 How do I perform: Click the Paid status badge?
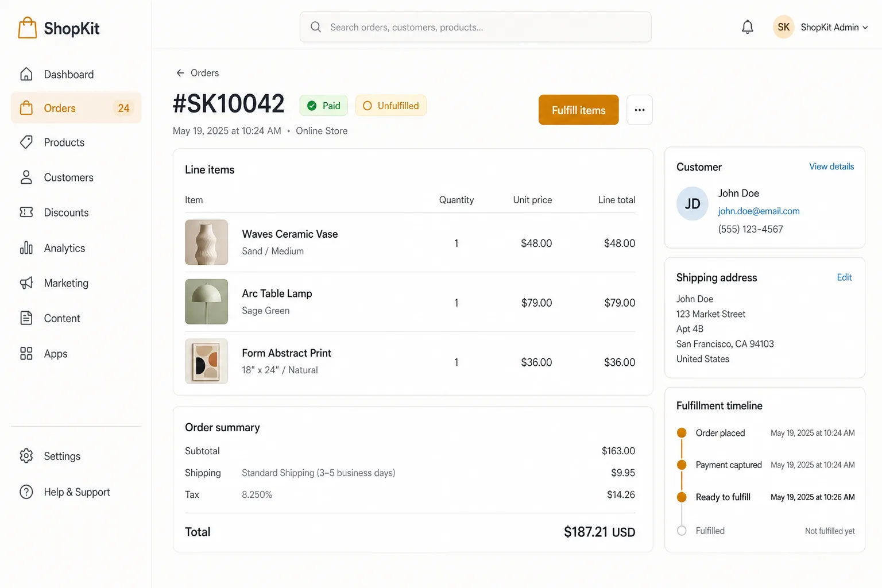coord(324,106)
